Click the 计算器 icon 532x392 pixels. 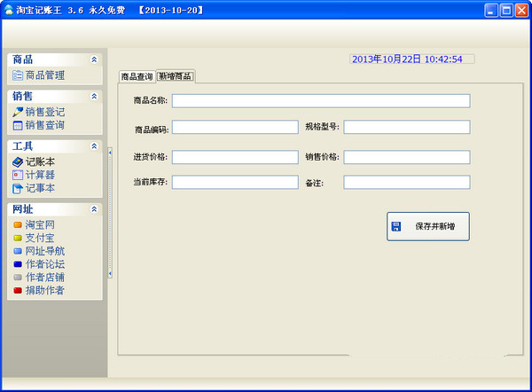(x=18, y=175)
